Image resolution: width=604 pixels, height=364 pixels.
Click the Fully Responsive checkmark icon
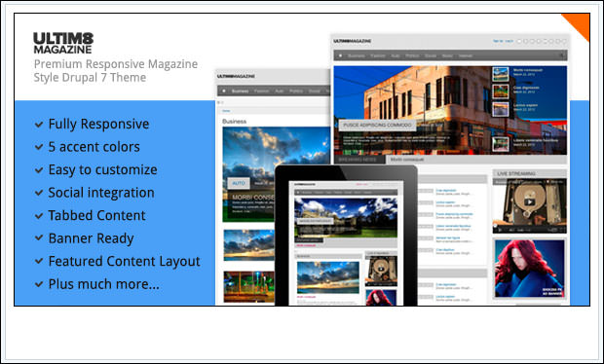click(39, 125)
